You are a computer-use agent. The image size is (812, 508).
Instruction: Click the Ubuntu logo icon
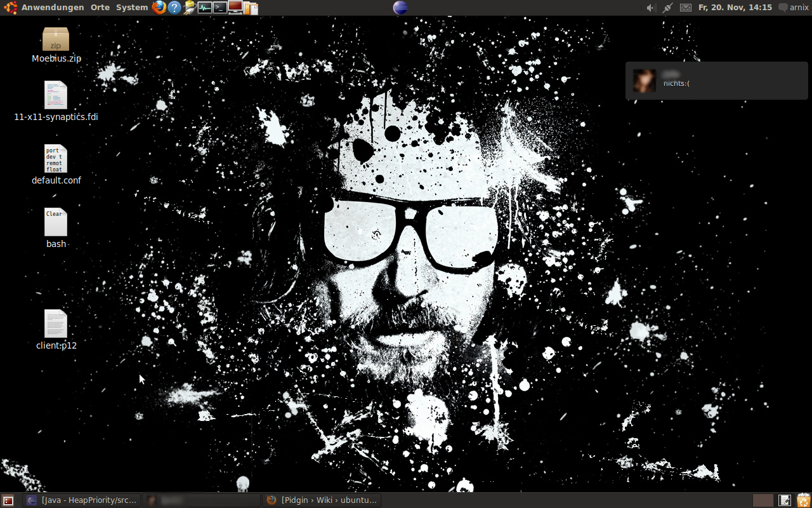click(11, 8)
